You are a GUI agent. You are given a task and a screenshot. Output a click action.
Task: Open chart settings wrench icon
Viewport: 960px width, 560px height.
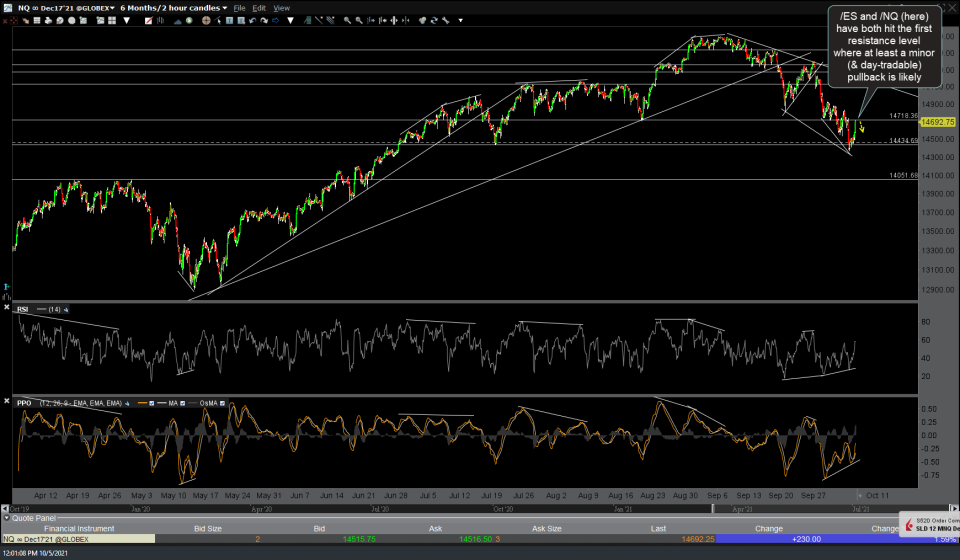click(446, 20)
